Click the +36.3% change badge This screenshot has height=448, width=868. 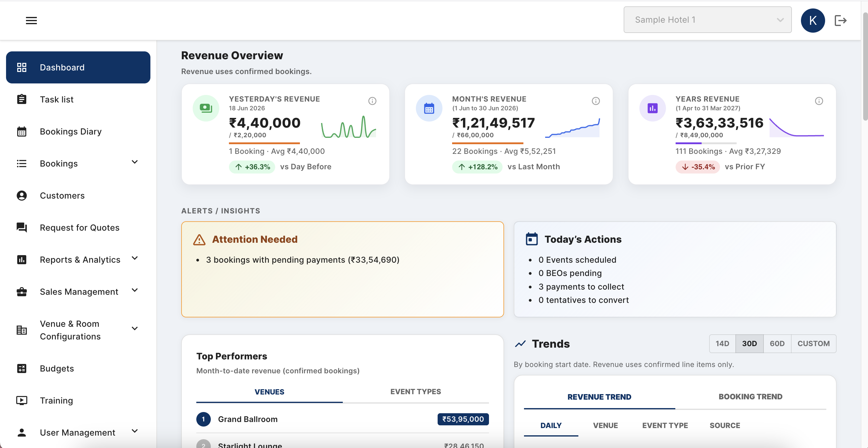(x=252, y=167)
